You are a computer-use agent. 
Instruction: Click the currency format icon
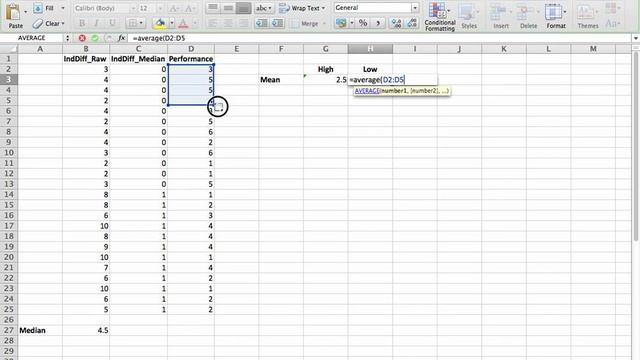pyautogui.click(x=341, y=23)
